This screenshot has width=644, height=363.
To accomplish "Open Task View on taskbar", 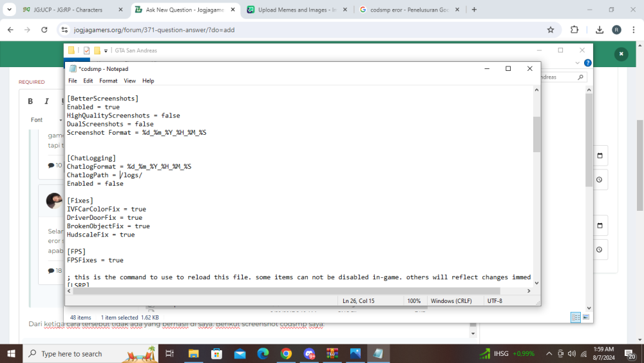I will pos(169,353).
